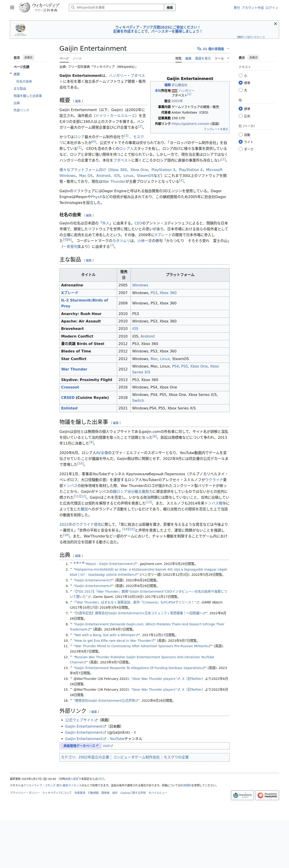Click the ログイン link
The width and height of the screenshot is (289, 868).
(271, 8)
